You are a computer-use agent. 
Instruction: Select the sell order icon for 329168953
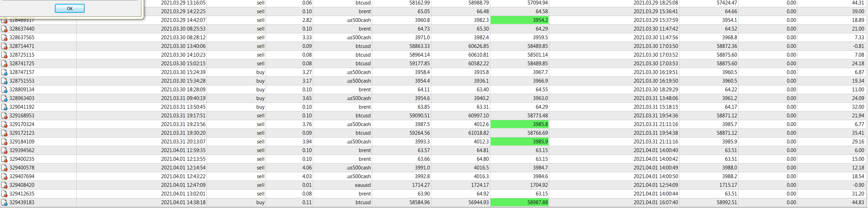[4, 116]
